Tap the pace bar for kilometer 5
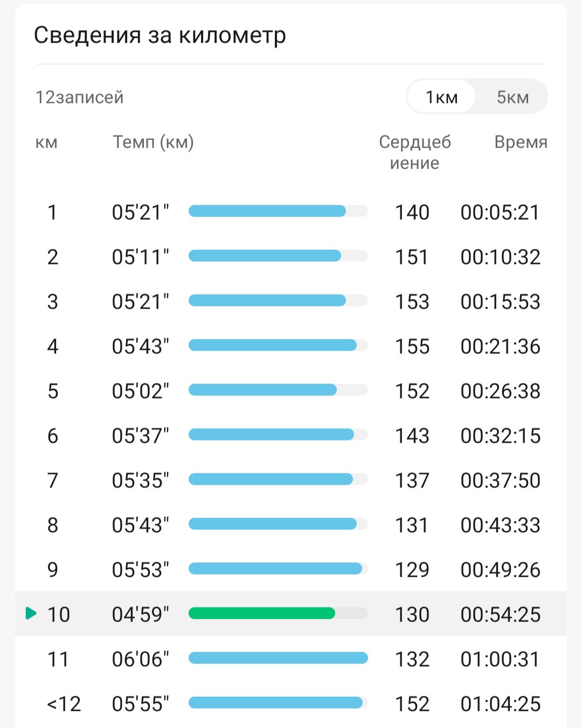Viewport: 582px width, 728px height. 262,389
